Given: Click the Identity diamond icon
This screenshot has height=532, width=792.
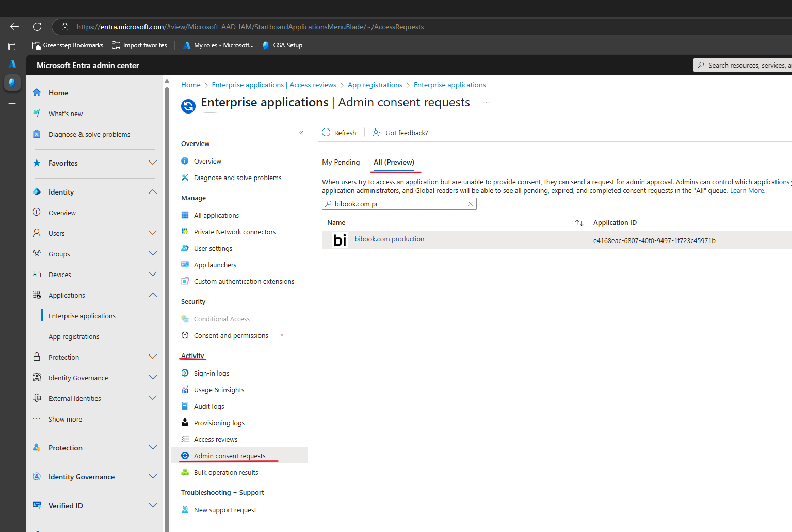Looking at the screenshot, I should point(37,192).
